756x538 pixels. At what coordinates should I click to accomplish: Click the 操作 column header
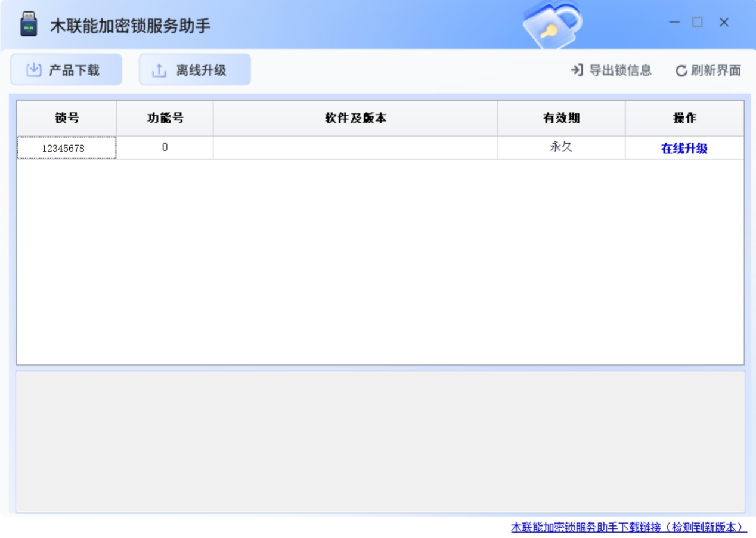[684, 118]
